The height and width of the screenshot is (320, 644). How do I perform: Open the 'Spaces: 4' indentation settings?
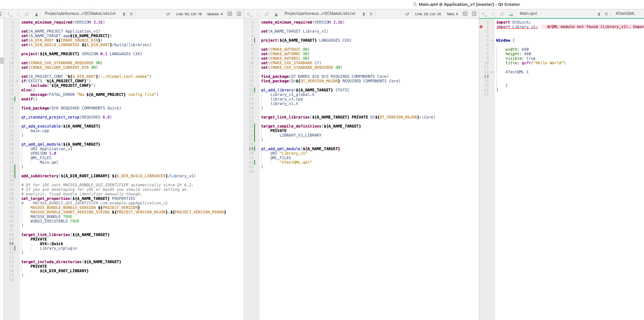click(215, 14)
